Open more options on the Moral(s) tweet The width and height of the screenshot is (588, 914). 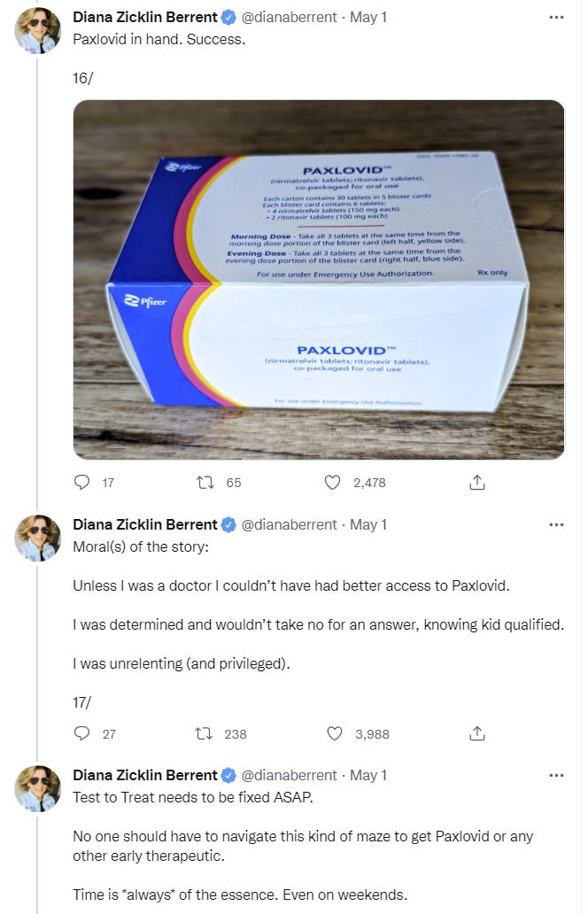tap(556, 524)
